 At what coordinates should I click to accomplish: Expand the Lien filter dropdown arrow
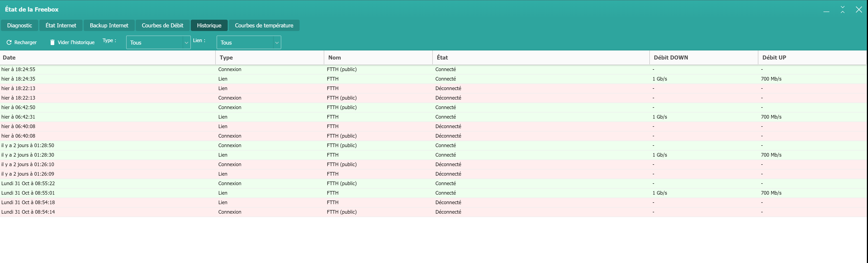click(277, 43)
